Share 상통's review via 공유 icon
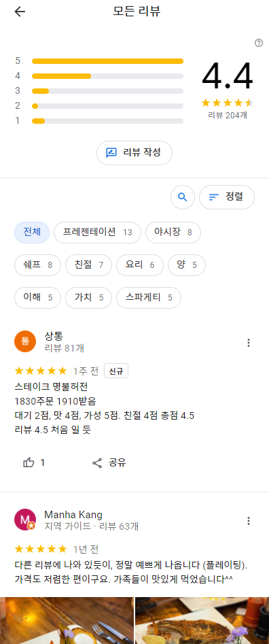The image size is (269, 644). point(97,463)
